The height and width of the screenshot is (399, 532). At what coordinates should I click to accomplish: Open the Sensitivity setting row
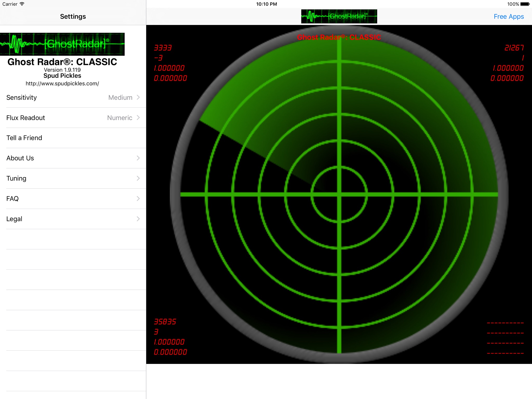click(73, 97)
